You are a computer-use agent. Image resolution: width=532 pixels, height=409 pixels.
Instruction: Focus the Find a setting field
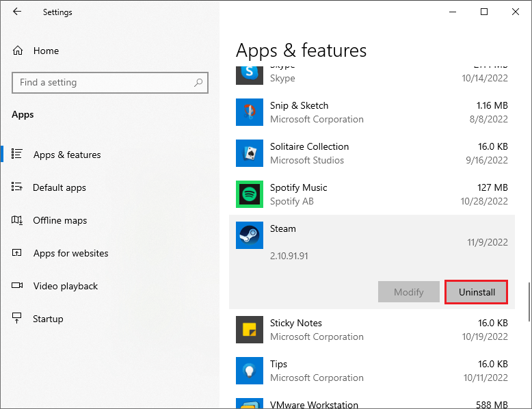tap(110, 83)
